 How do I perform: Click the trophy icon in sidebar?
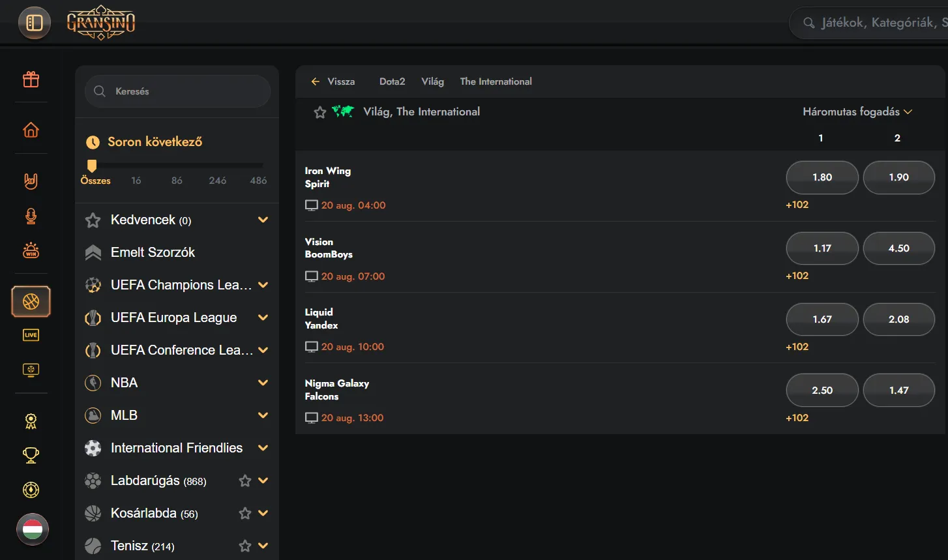(31, 455)
